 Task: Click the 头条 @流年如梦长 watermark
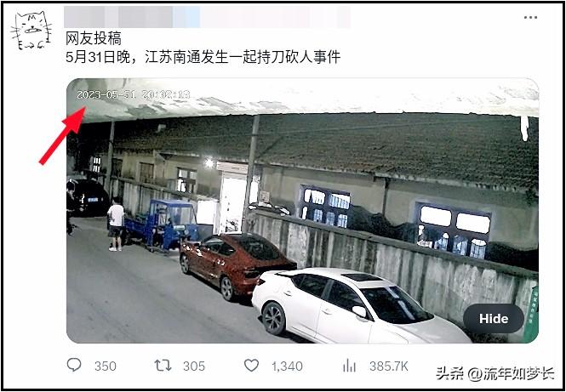(x=495, y=374)
